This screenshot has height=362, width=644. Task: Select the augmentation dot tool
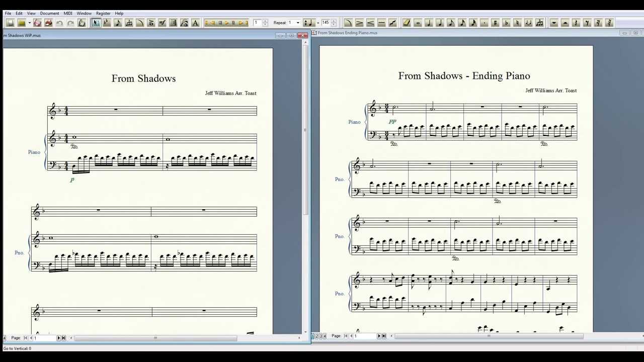[x=484, y=23]
